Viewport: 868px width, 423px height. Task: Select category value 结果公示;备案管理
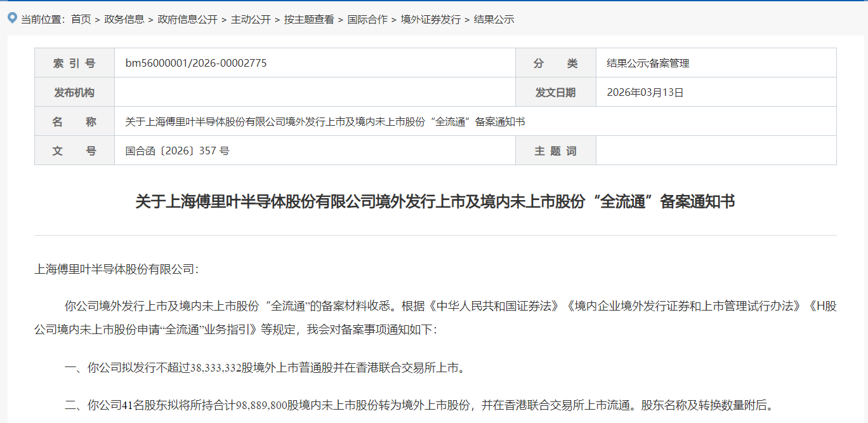pos(648,63)
